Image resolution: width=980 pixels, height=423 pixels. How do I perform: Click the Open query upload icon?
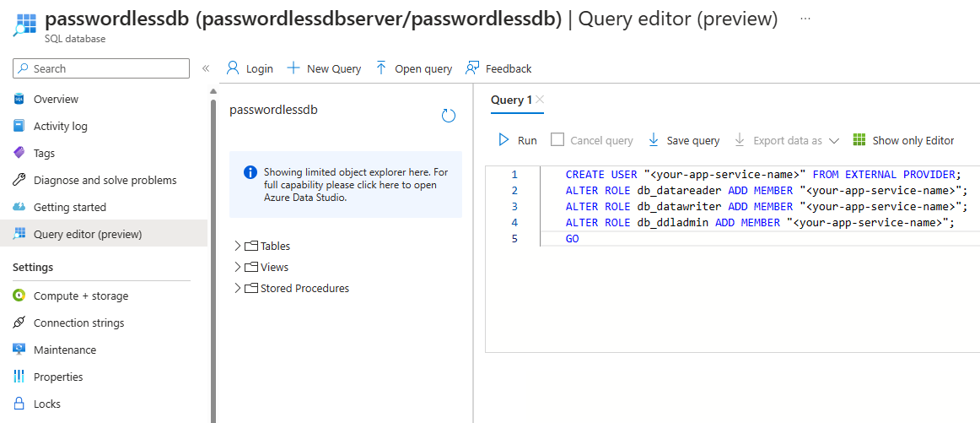coord(381,68)
